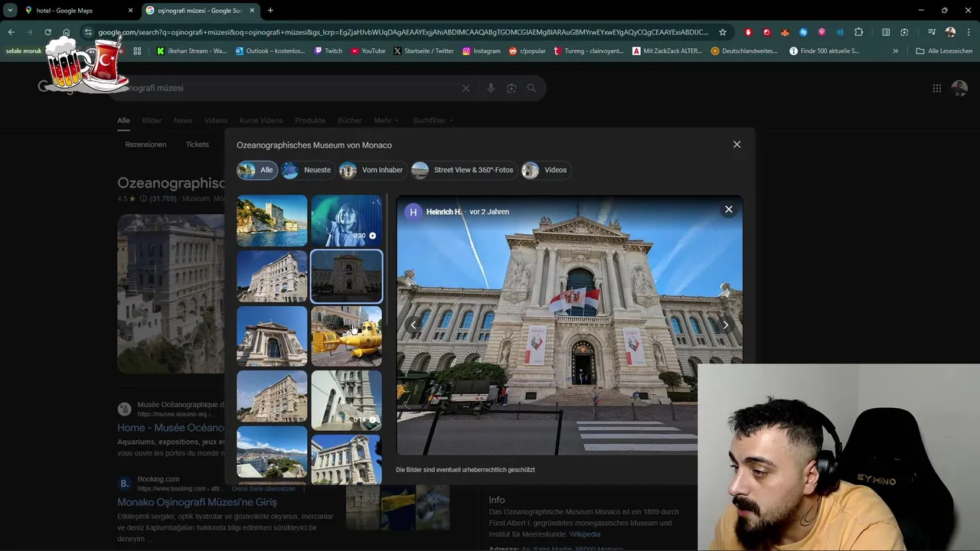The width and height of the screenshot is (980, 551).
Task: Open the Home - Musée Océanographique result
Action: click(171, 428)
